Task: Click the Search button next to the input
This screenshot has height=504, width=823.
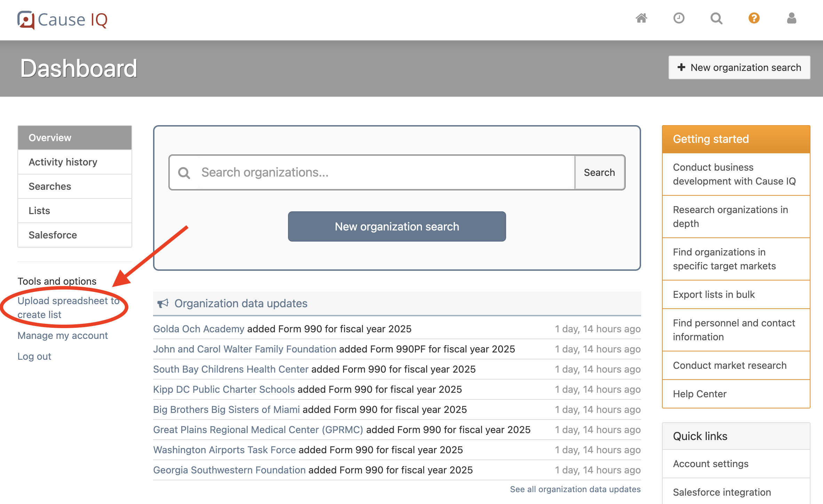Action: [599, 172]
